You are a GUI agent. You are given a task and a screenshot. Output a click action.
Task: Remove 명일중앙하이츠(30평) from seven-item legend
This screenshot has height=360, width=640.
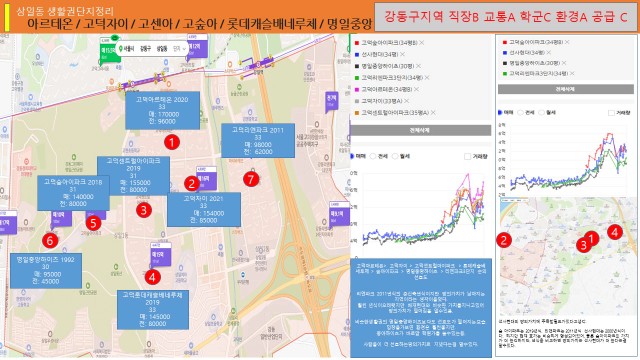(x=418, y=66)
